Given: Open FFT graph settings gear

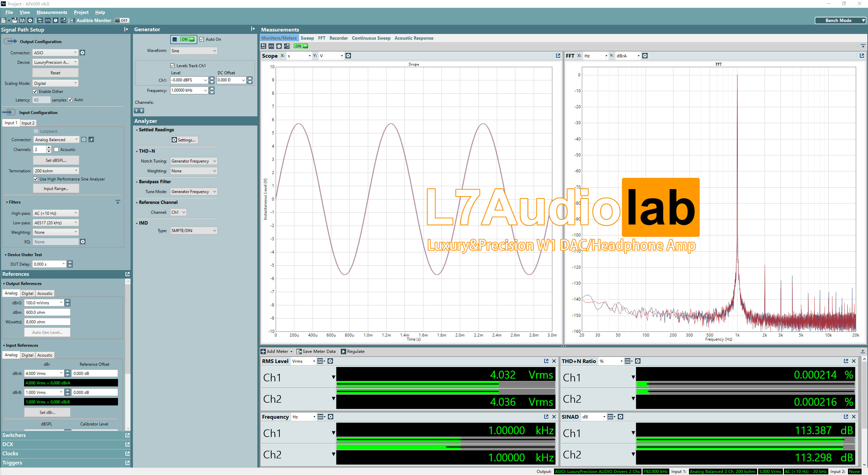Looking at the screenshot, I should 645,56.
